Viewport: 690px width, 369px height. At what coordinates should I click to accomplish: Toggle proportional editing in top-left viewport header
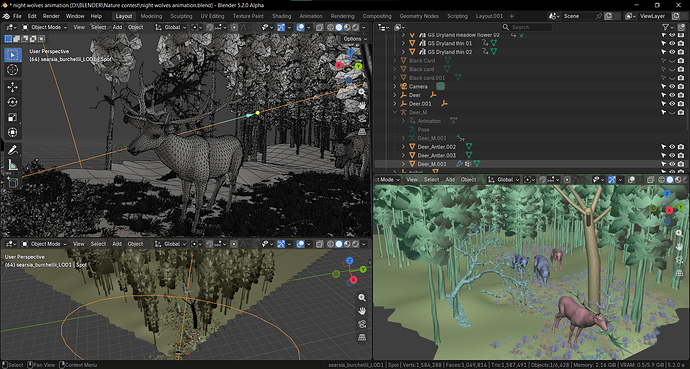[235, 27]
